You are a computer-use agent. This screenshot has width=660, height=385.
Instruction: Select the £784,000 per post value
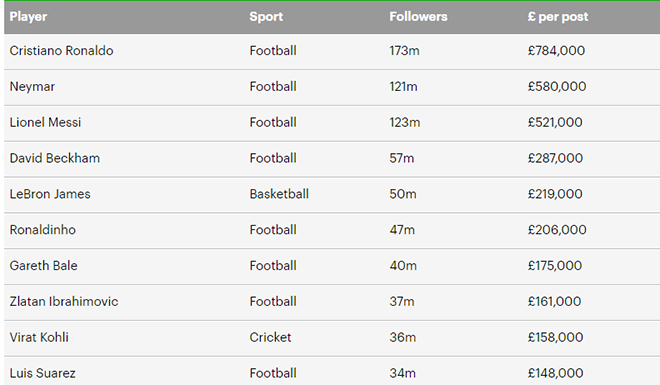(x=556, y=51)
